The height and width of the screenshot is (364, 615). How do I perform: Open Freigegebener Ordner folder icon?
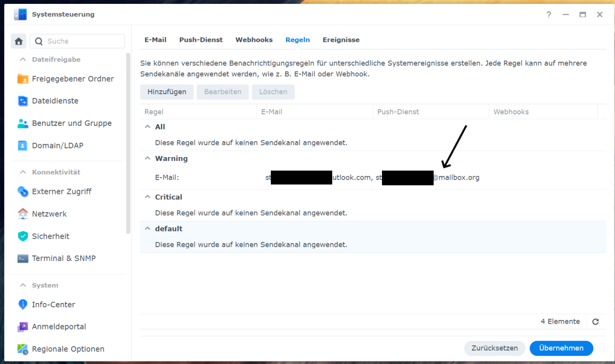coord(23,79)
